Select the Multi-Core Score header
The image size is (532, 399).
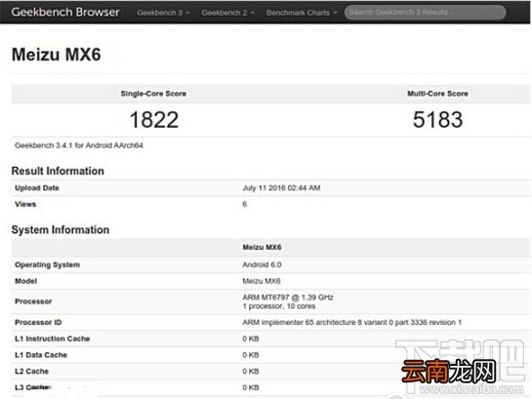point(437,94)
